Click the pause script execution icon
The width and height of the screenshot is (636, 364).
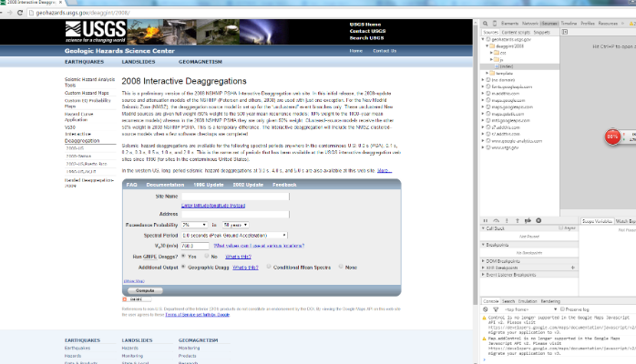(486, 220)
